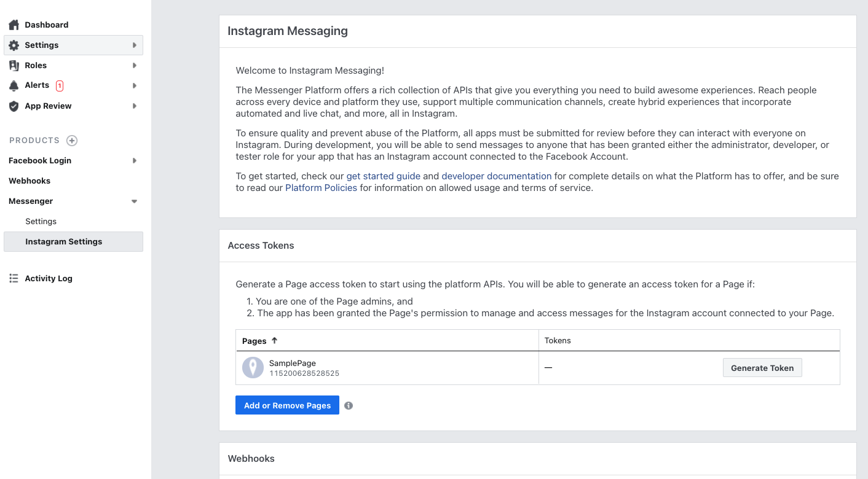Viewport: 868px width, 479px height.
Task: Expand the Settings submenu arrow
Action: coord(134,45)
